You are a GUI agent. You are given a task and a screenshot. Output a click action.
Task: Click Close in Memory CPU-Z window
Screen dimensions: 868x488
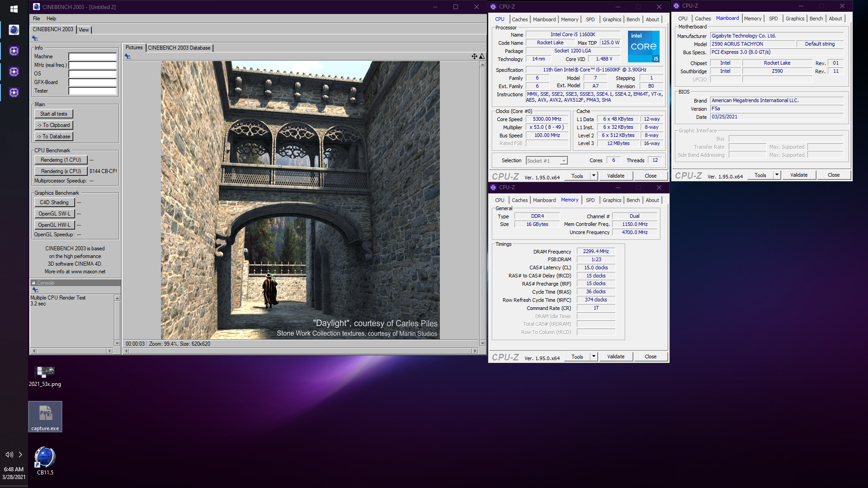click(x=651, y=357)
